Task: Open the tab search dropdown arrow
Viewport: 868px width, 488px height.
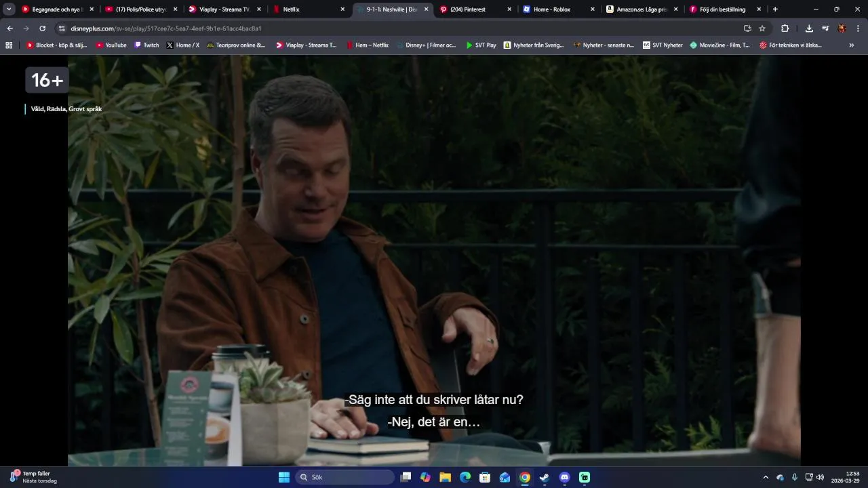Action: [x=9, y=9]
